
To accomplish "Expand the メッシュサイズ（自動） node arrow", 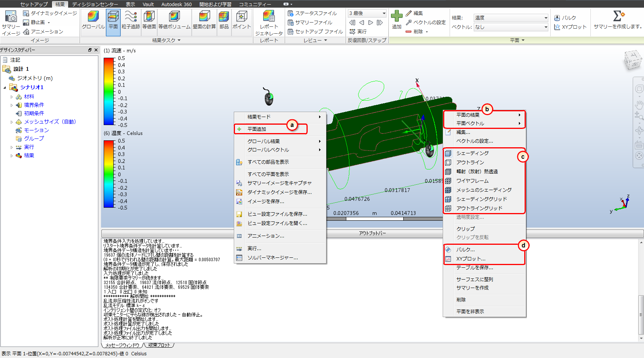I will coord(11,122).
